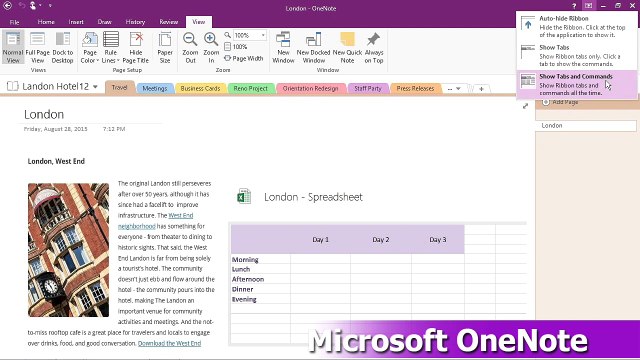640x360 pixels.
Task: Click the Excel icon beside London - Spreadsheet
Action: tap(244, 196)
